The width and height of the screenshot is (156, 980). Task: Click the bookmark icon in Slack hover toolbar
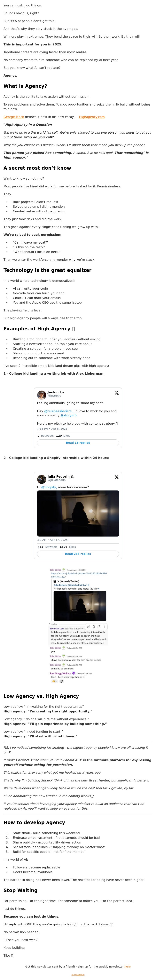pyautogui.click(x=94, y=627)
